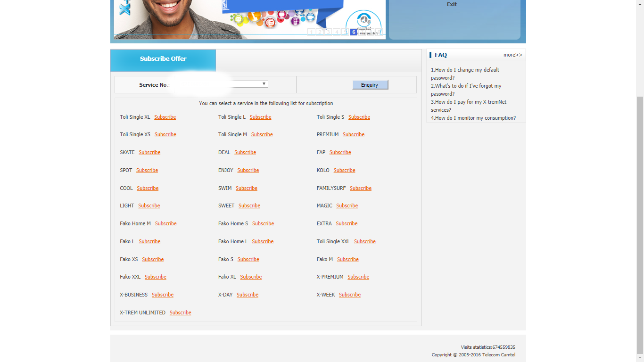Subscribe to X-TREM UNLIMITED
Screen dimensions: 644x362
180,313
